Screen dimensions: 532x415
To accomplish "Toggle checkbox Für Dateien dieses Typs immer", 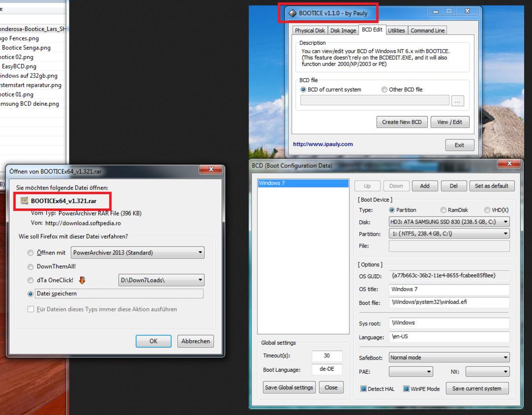I will (31, 309).
